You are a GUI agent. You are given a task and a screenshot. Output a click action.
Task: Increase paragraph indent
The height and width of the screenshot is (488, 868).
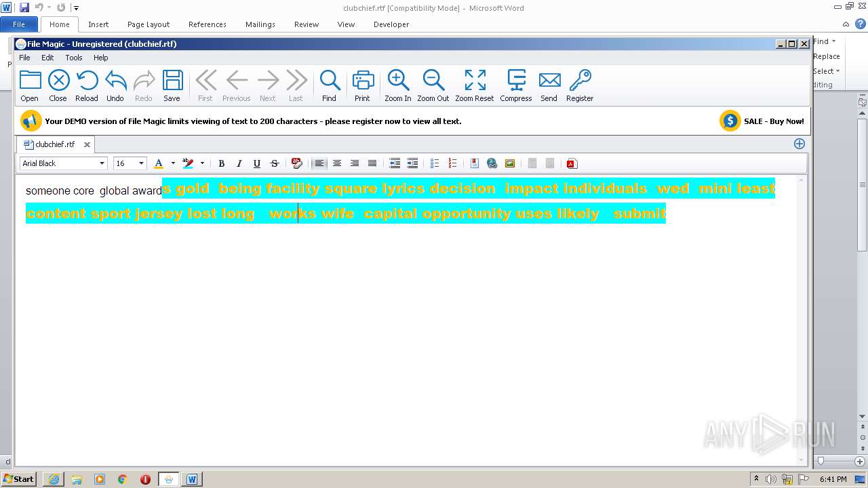tap(412, 163)
